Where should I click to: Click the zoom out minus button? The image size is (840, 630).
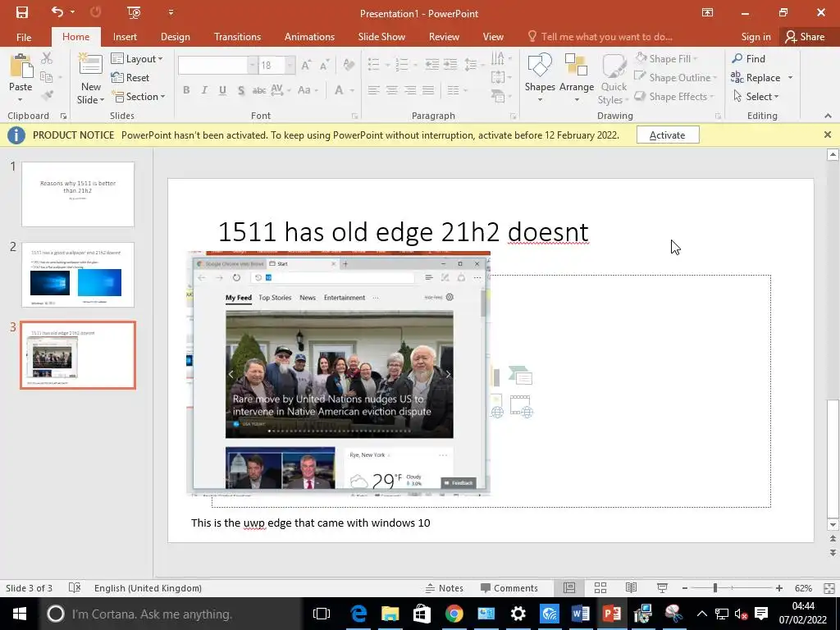click(x=685, y=587)
